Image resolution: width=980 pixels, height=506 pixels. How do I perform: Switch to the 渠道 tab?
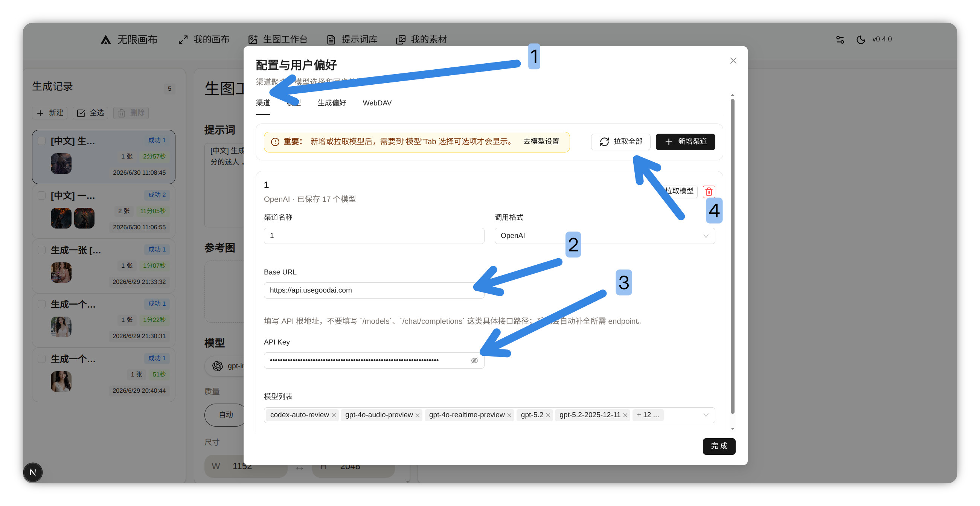coord(263,103)
